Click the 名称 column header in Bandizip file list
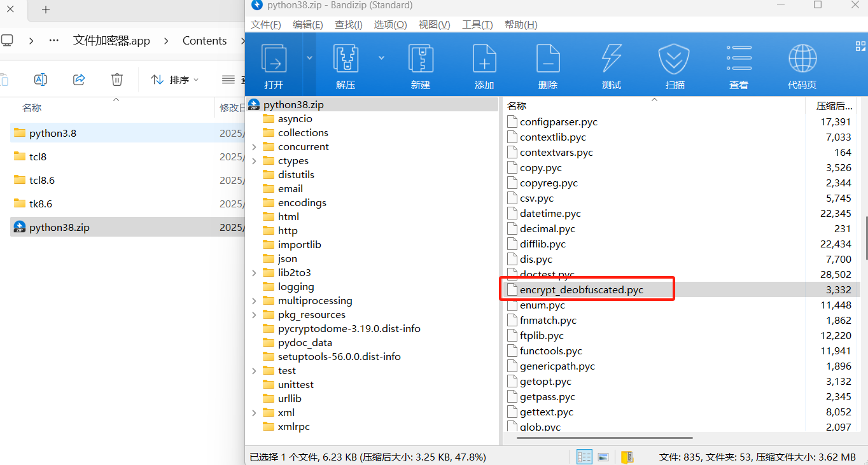Viewport: 868px width, 465px height. 653,106
